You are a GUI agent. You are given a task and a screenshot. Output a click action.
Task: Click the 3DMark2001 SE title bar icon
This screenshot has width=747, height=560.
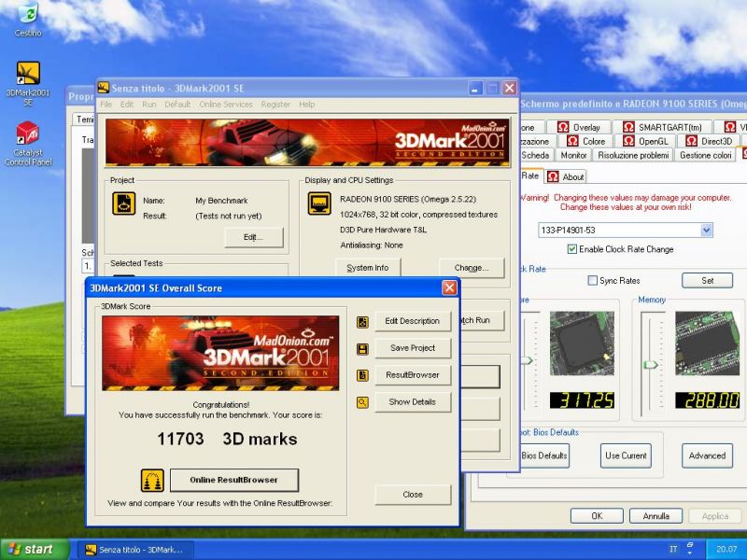pyautogui.click(x=104, y=88)
